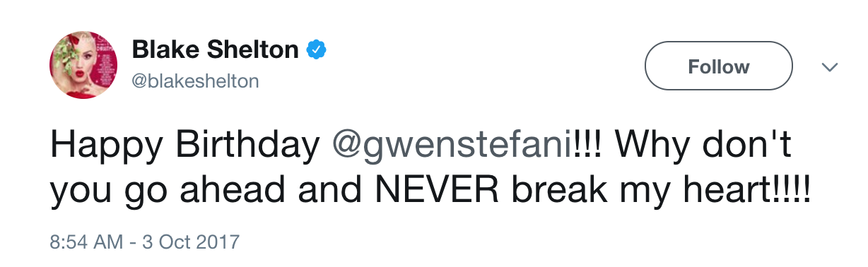
Task: Open Blake Shelton's profile picture
Action: [x=83, y=65]
